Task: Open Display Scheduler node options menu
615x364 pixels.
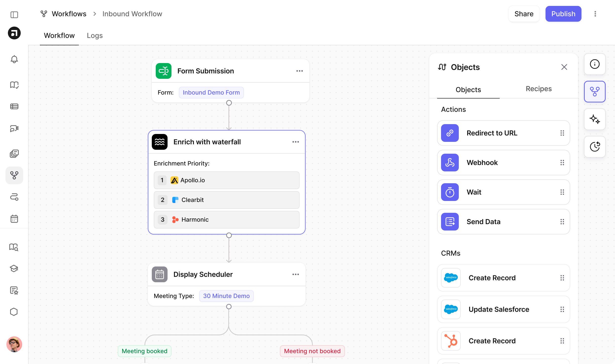Action: (x=295, y=274)
